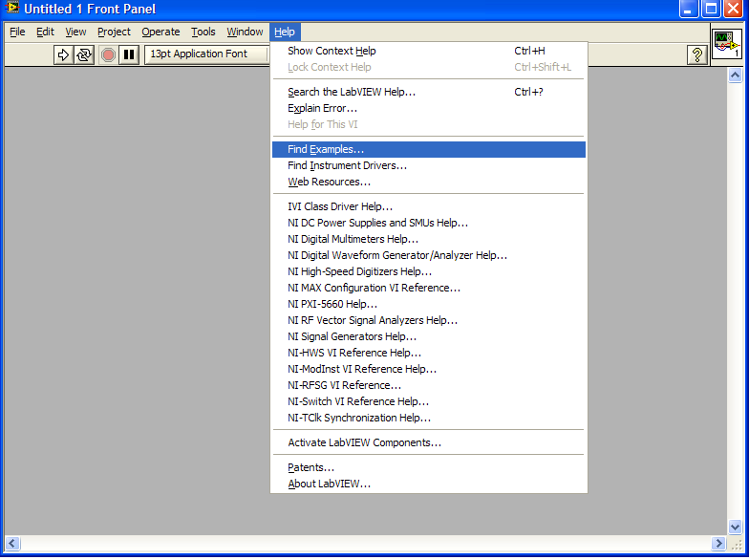749x560 pixels.
Task: Open the Project menu
Action: pos(114,32)
